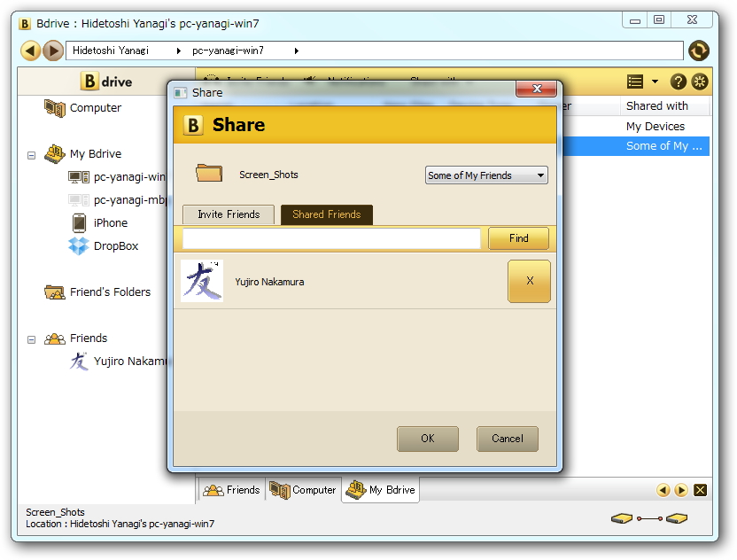
Task: Expand the pc-yanagi-win7 breadcrumb arrow
Action: [296, 51]
